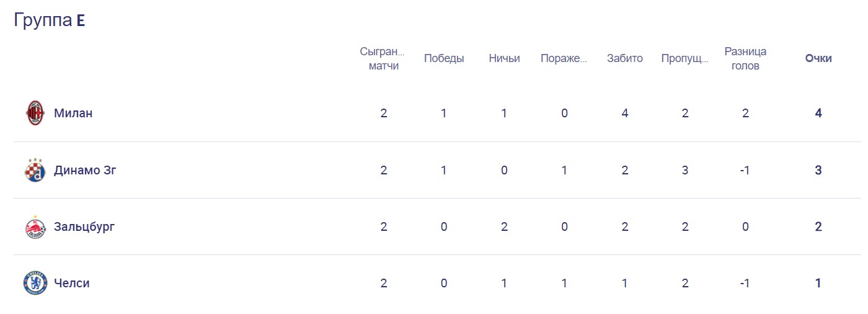Open the Динамо Зг team link

pos(85,170)
